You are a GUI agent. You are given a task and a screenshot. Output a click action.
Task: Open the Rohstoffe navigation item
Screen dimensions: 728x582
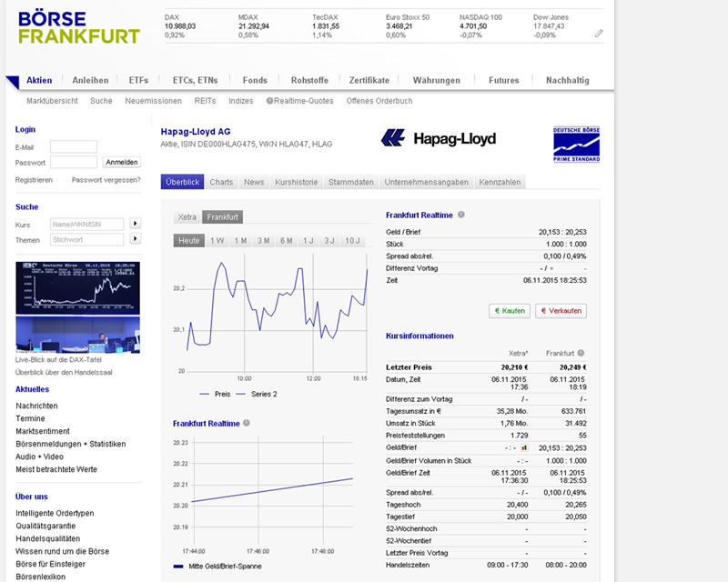309,80
